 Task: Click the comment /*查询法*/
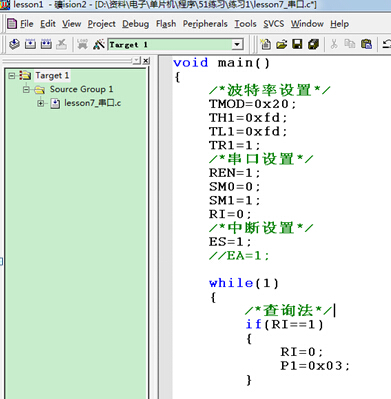288,311
